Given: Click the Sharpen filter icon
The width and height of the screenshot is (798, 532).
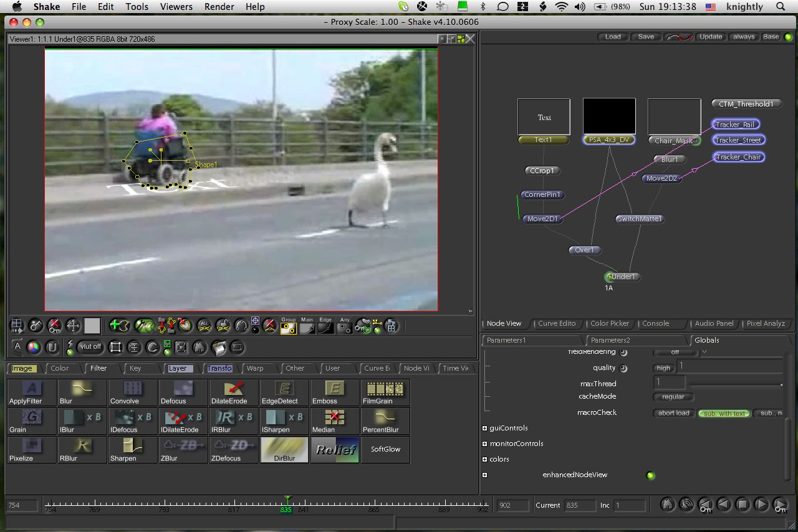Looking at the screenshot, I should pyautogui.click(x=133, y=449).
